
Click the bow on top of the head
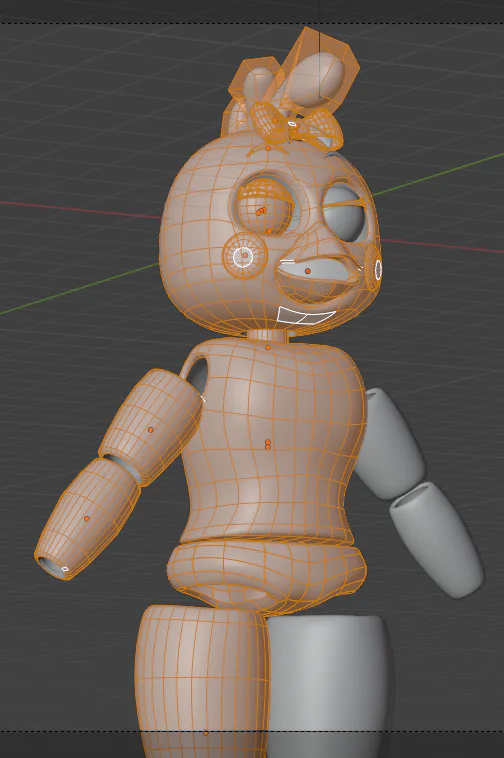click(295, 123)
